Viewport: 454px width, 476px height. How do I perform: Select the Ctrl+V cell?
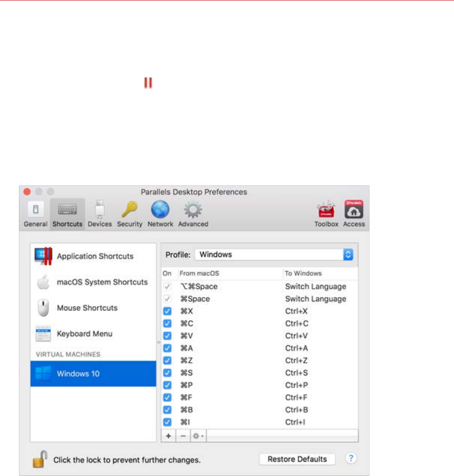coord(296,336)
